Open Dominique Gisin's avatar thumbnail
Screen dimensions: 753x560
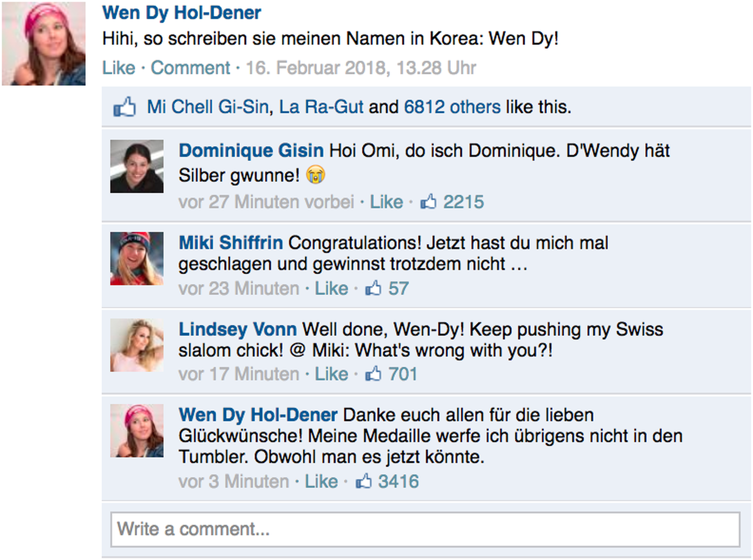pyautogui.click(x=137, y=166)
